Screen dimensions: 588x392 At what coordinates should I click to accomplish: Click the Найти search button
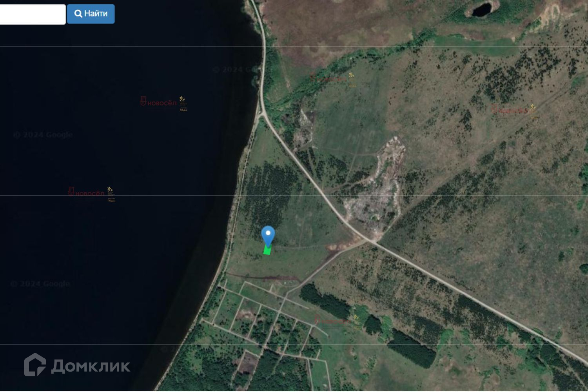pyautogui.click(x=91, y=14)
